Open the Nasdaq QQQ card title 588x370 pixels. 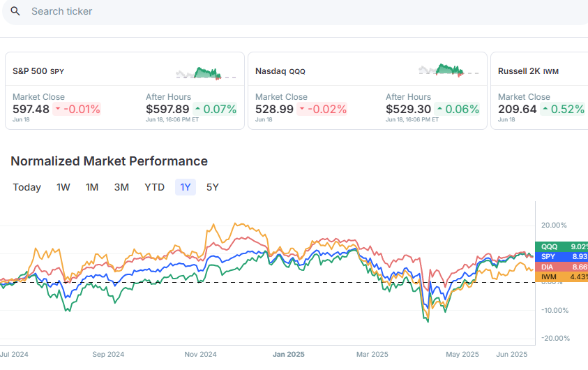point(280,71)
